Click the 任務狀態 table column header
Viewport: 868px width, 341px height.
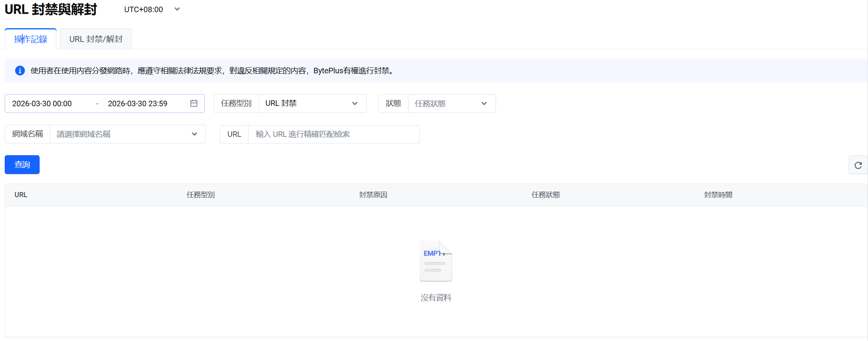[545, 195]
